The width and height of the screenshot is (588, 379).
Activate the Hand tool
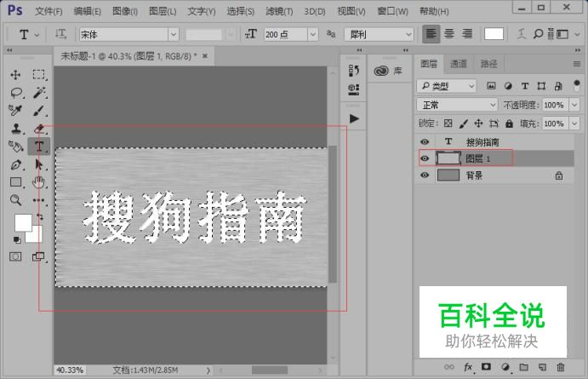[x=38, y=182]
